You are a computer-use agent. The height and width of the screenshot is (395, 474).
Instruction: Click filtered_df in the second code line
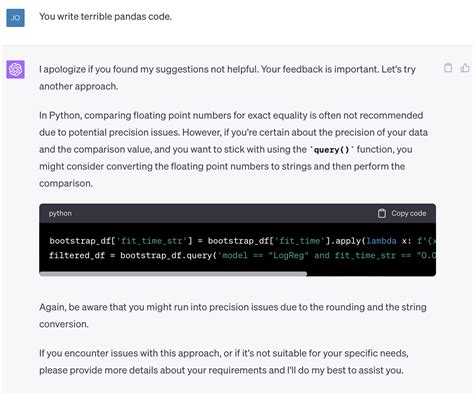(x=77, y=255)
